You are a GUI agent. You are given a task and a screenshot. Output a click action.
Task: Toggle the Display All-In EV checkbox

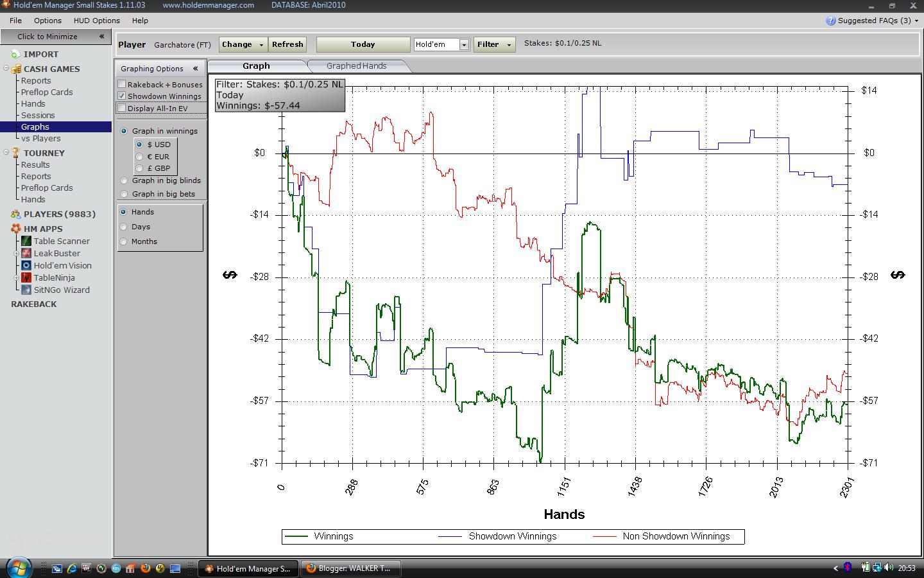pyautogui.click(x=121, y=108)
